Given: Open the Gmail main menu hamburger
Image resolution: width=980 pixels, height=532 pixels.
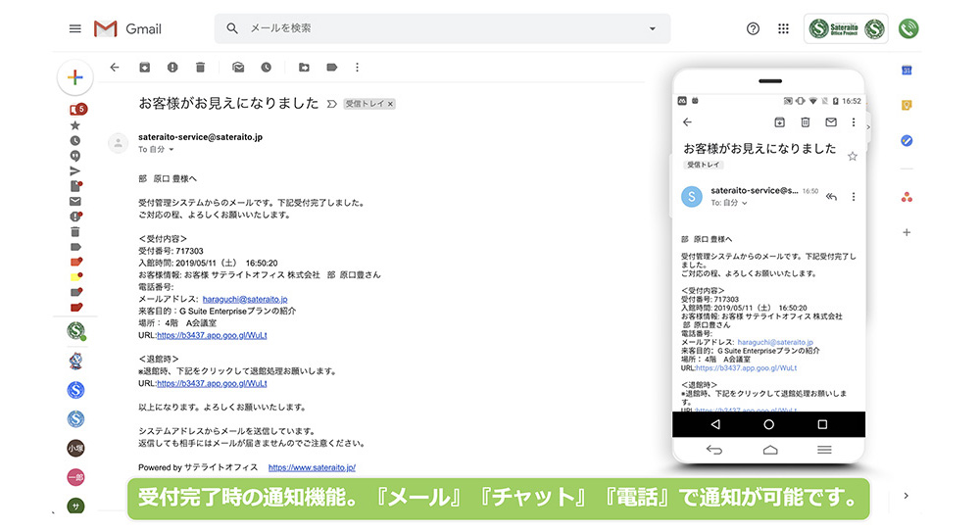Looking at the screenshot, I should [x=75, y=28].
